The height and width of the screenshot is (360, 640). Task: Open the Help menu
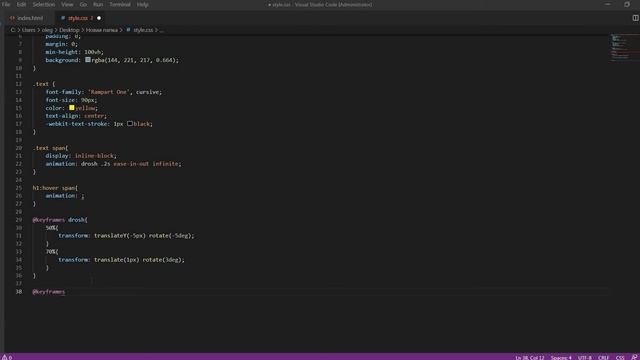point(142,4)
